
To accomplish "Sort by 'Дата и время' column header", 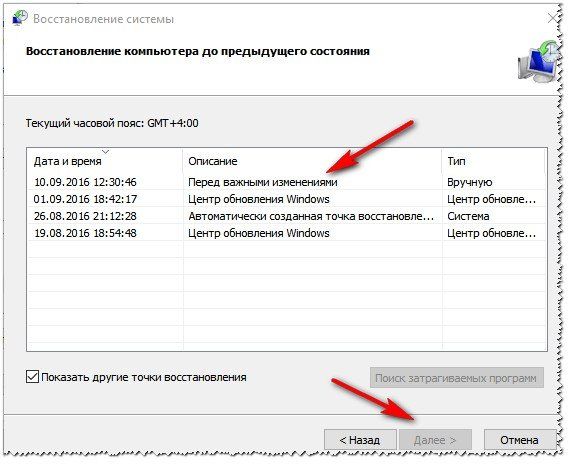I will tap(104, 161).
